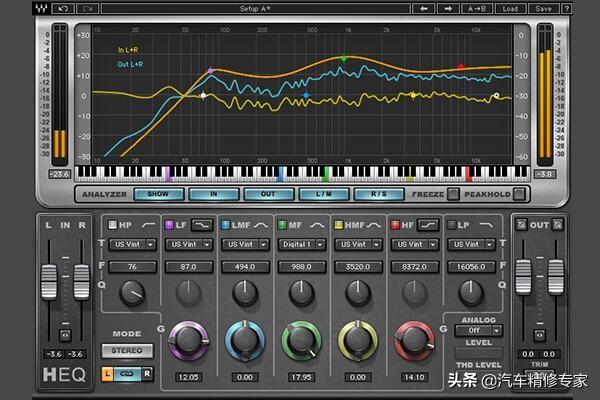Click HF frequency field showing 8372.0

415,266
